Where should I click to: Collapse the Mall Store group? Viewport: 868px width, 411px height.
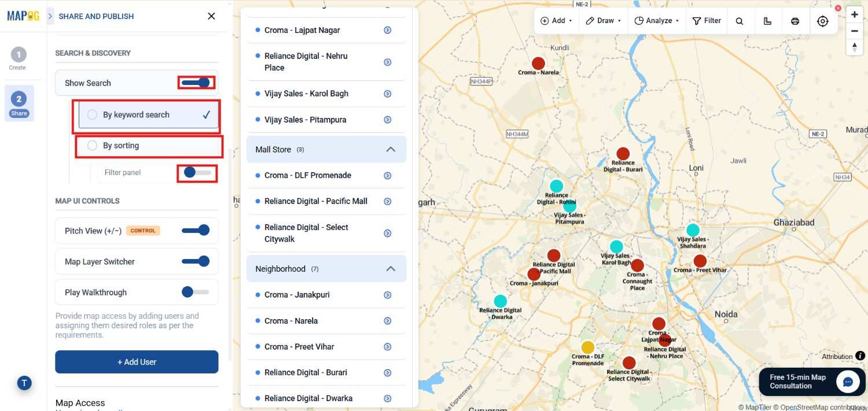tap(391, 149)
